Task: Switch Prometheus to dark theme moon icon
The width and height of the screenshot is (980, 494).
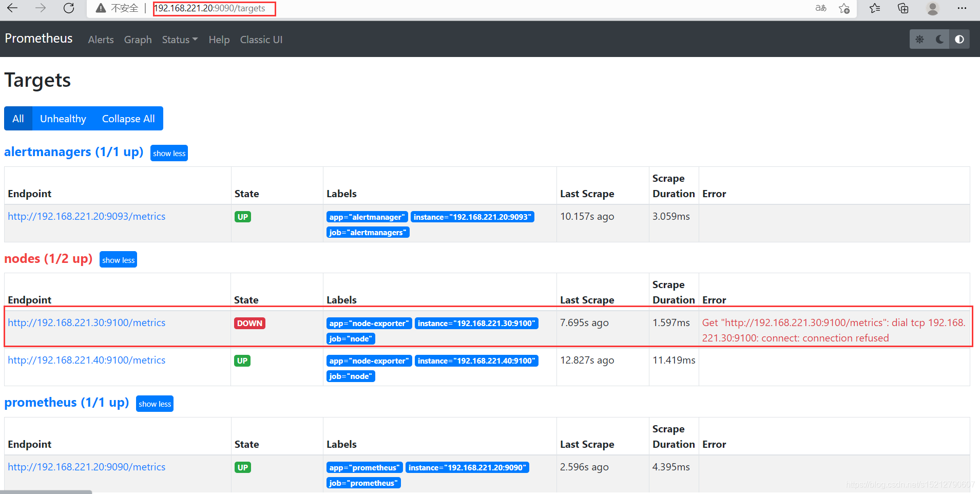Action: [939, 39]
